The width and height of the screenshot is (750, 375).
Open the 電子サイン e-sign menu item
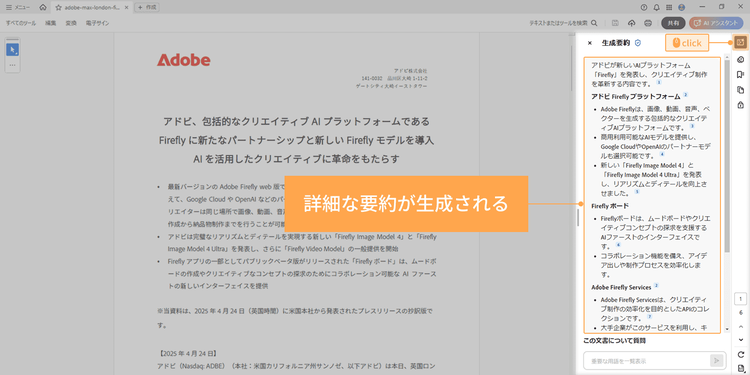97,23
